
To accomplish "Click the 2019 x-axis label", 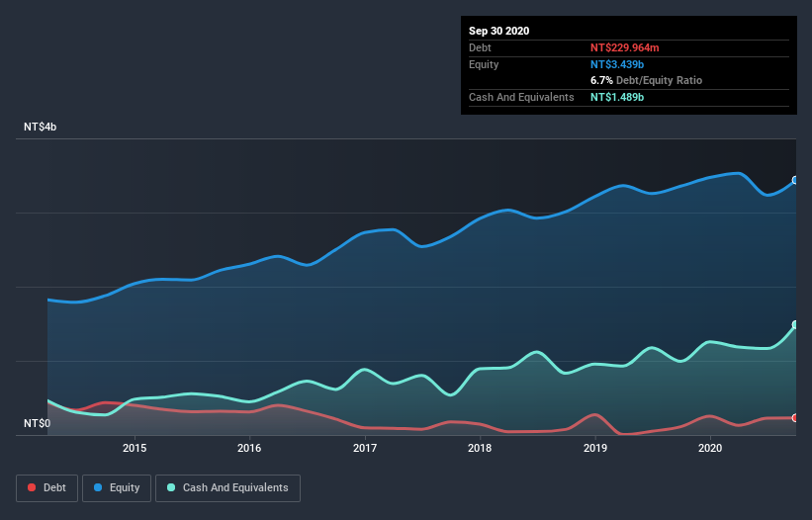I will (595, 448).
